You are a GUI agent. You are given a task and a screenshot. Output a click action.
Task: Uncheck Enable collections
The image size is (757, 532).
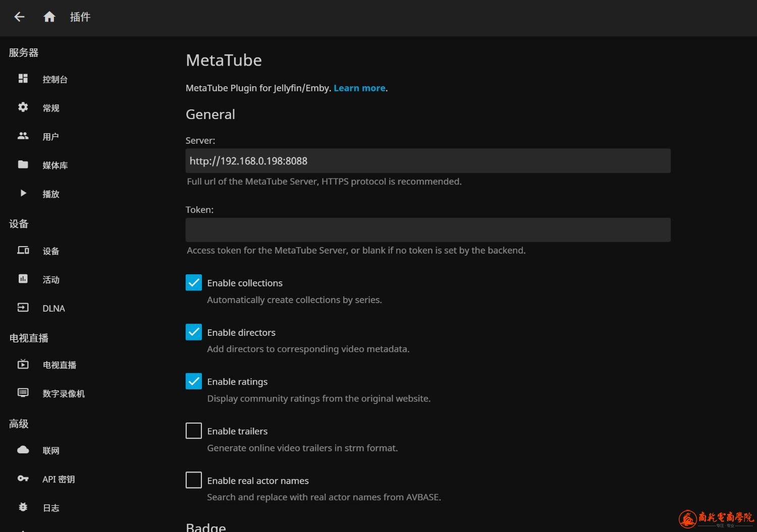coord(193,282)
